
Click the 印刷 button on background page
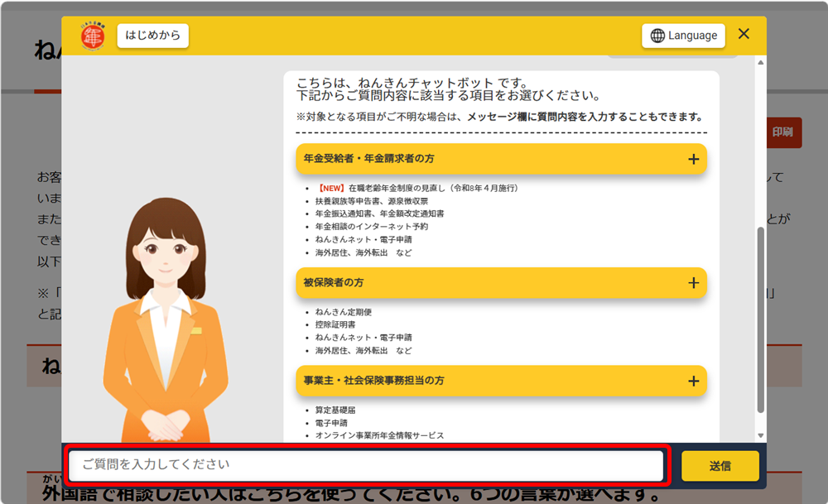pos(783,132)
